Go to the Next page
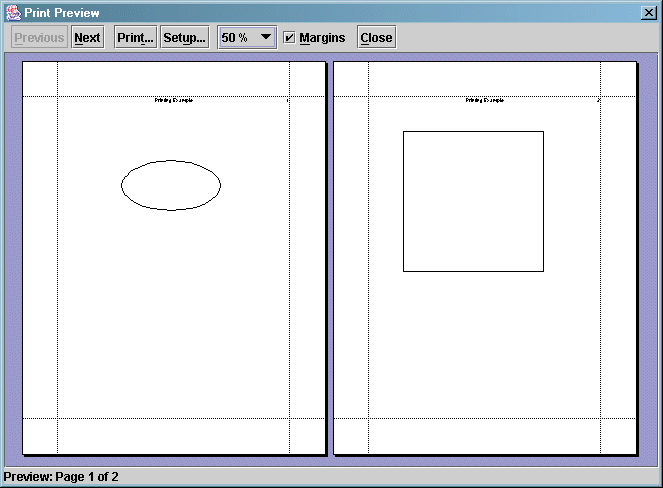 coord(87,38)
